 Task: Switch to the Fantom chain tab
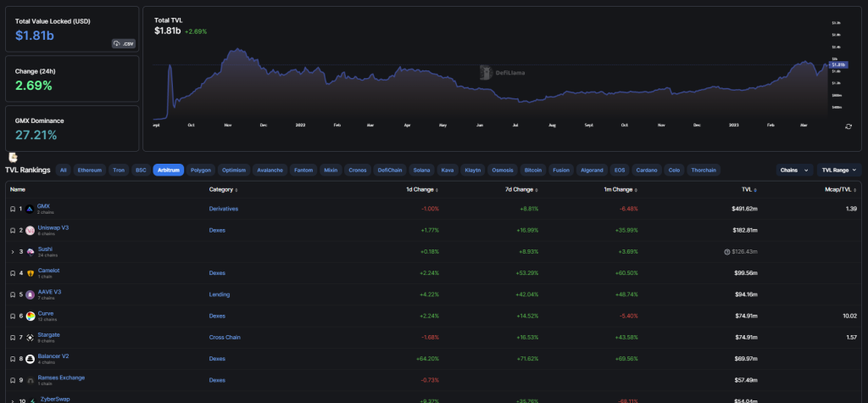(x=303, y=171)
